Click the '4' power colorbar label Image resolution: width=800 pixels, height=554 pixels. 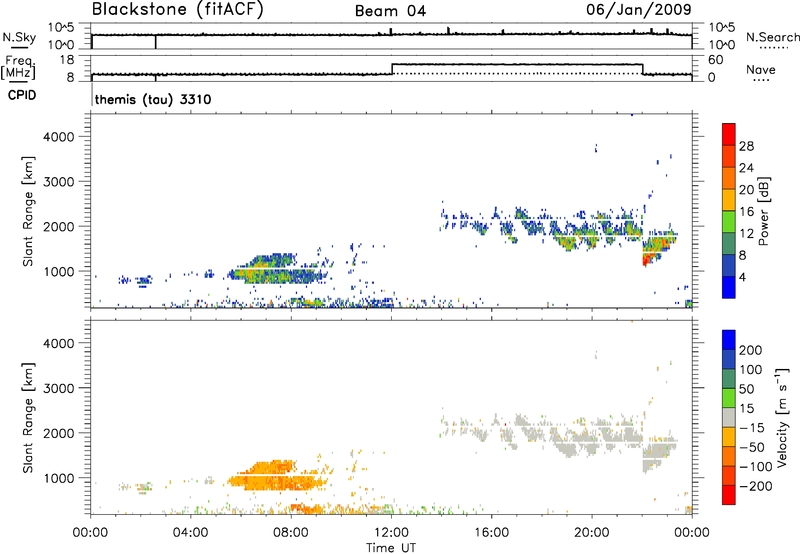click(x=742, y=277)
